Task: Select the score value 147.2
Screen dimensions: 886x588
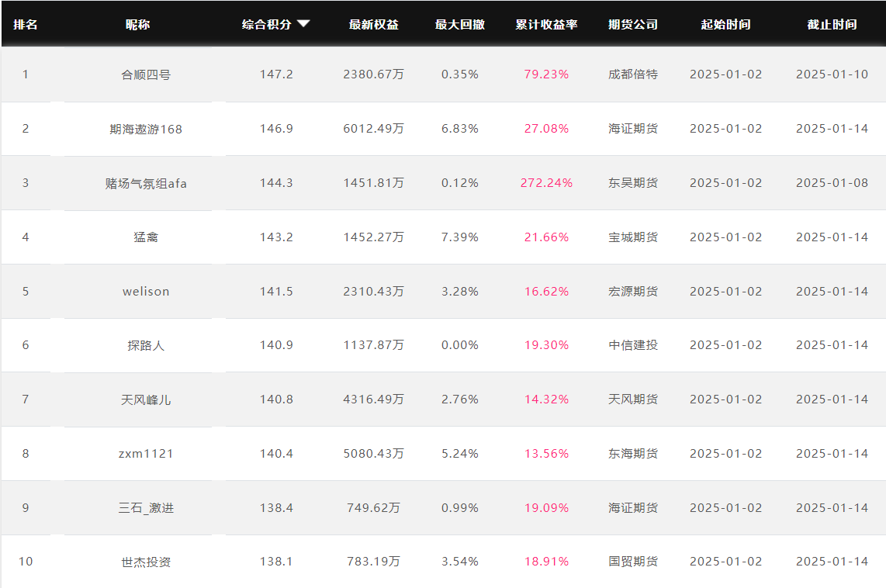Action: coord(276,74)
